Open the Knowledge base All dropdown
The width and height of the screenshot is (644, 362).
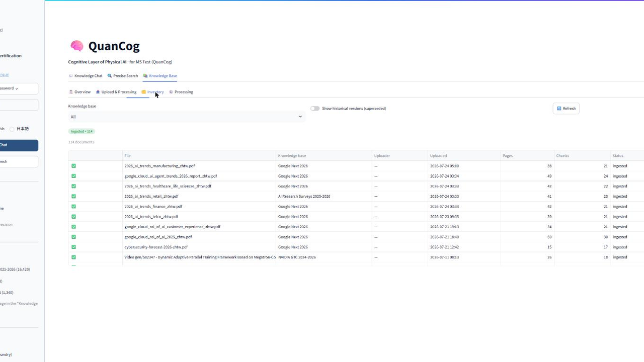pyautogui.click(x=186, y=117)
